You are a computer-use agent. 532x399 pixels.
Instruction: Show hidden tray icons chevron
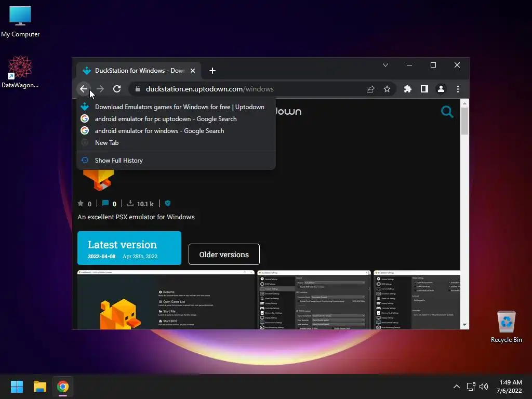coord(457,387)
